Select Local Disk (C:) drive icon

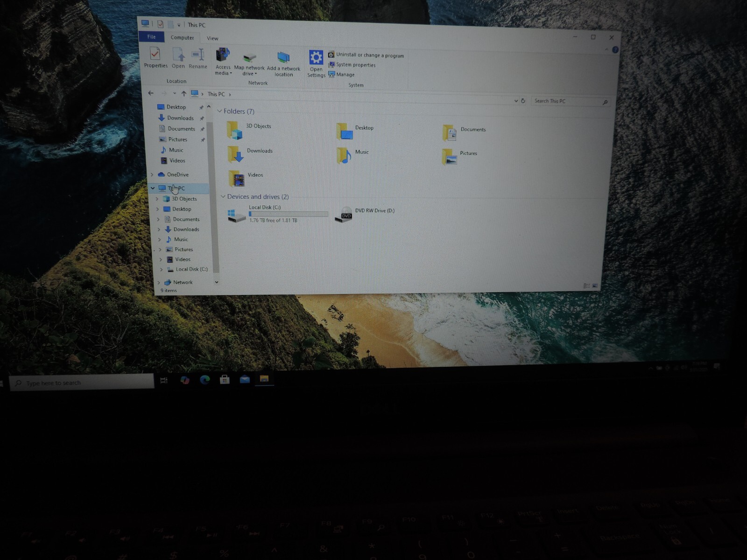237,215
